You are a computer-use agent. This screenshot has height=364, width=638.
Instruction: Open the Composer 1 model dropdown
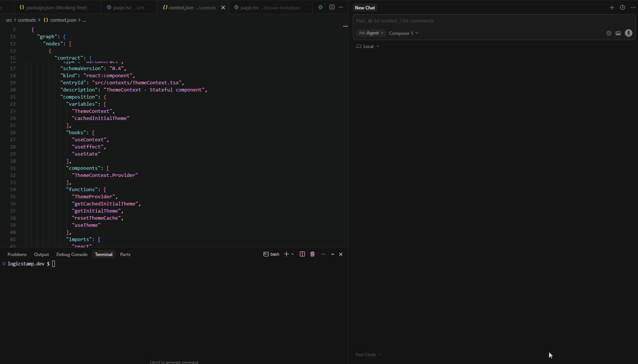pos(403,33)
